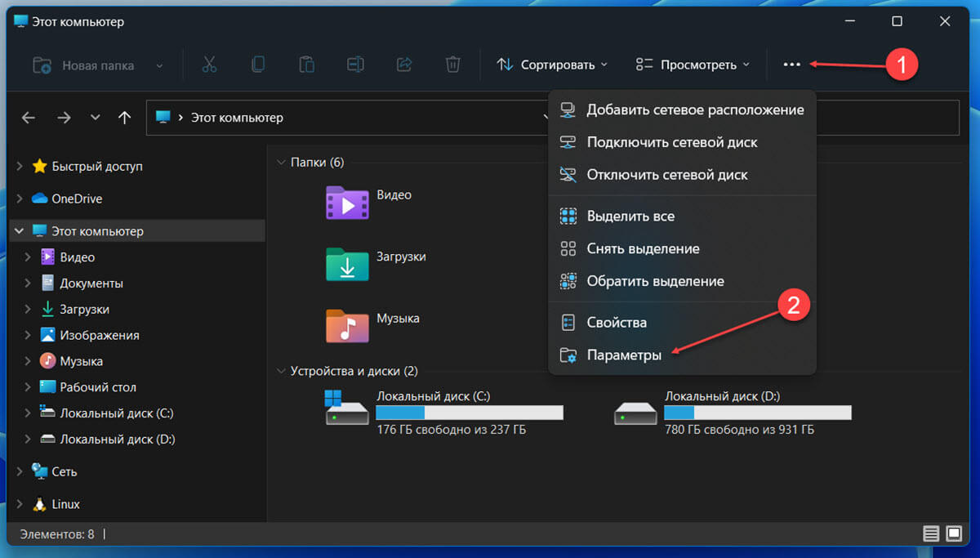The width and height of the screenshot is (980, 558).
Task: Select Рабочий стол in the sidebar tree
Action: click(x=98, y=387)
